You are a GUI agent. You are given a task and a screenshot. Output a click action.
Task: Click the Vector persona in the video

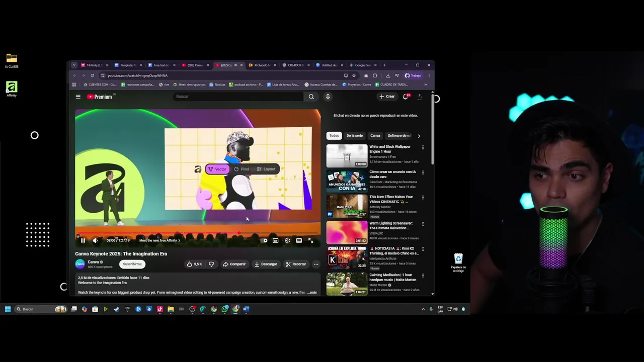point(217,169)
